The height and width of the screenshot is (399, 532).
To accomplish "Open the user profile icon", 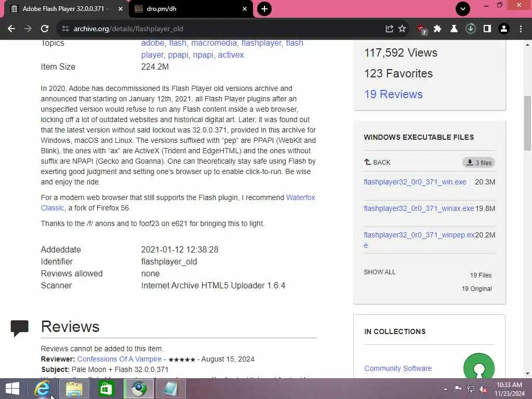I will click(x=504, y=29).
